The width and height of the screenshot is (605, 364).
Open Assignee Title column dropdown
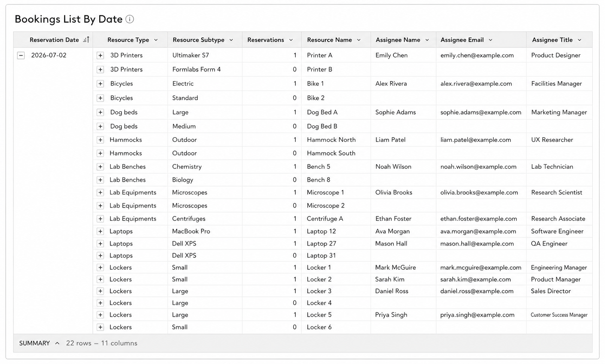coord(580,40)
